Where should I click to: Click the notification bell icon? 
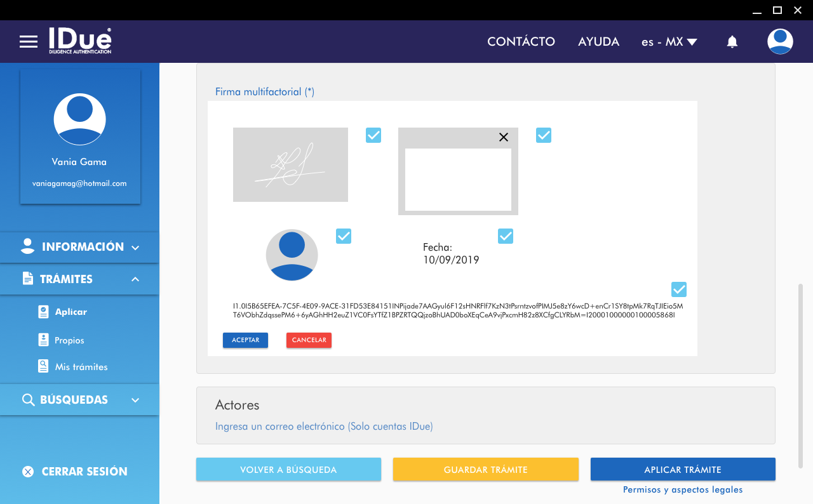(732, 42)
